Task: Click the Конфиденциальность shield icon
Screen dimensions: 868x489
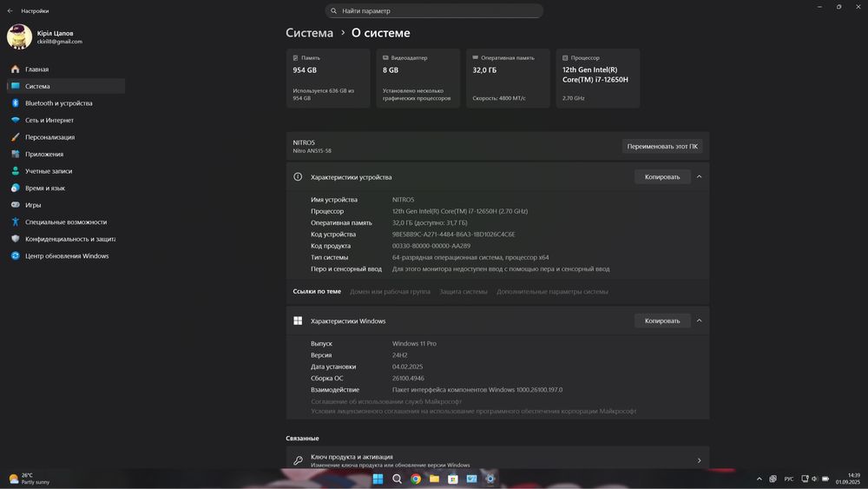Action: [16, 239]
